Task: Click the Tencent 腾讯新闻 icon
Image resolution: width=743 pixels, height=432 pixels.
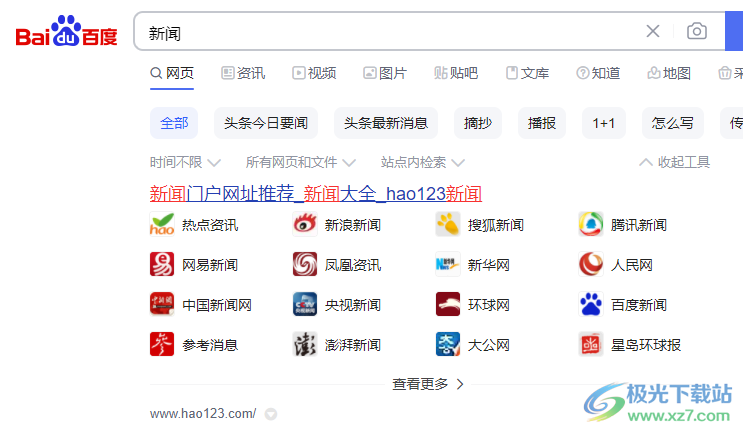Action: [x=591, y=225]
